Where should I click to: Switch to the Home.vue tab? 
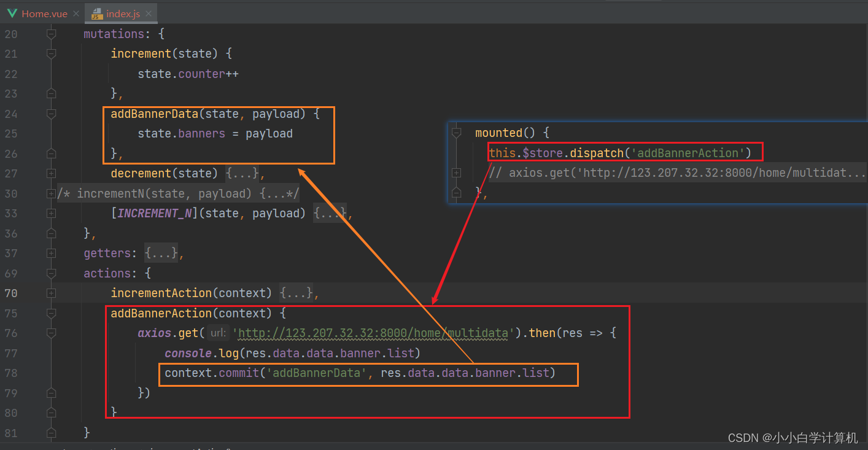pos(43,13)
